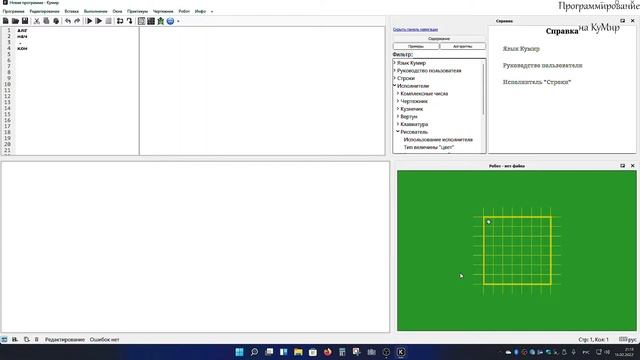
Task: Open the Практикумы menu
Action: (x=138, y=11)
